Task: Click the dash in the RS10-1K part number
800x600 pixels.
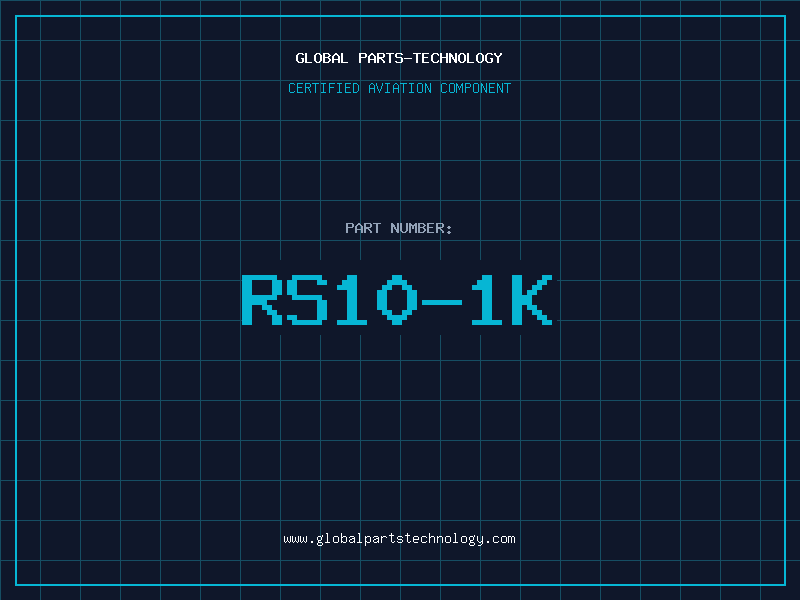Action: [x=442, y=303]
